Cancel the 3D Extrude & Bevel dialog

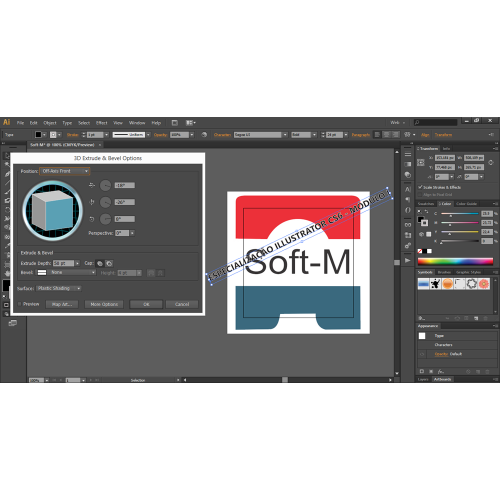pyautogui.click(x=182, y=304)
